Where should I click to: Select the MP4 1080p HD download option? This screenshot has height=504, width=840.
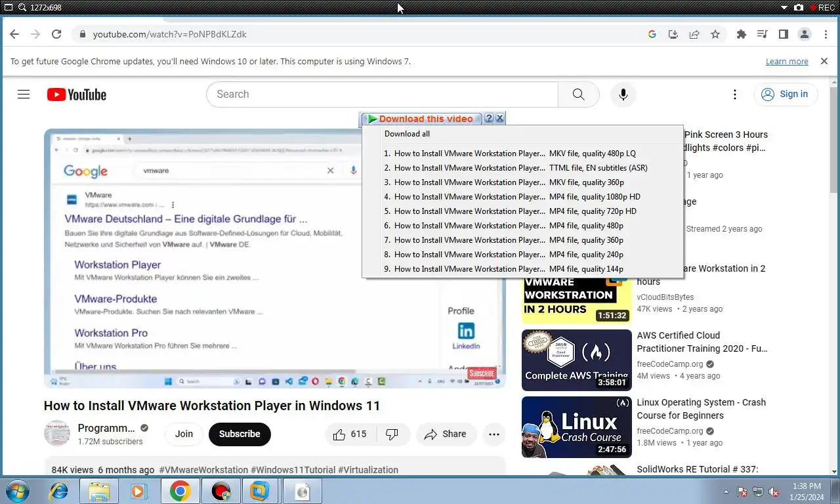click(x=523, y=197)
